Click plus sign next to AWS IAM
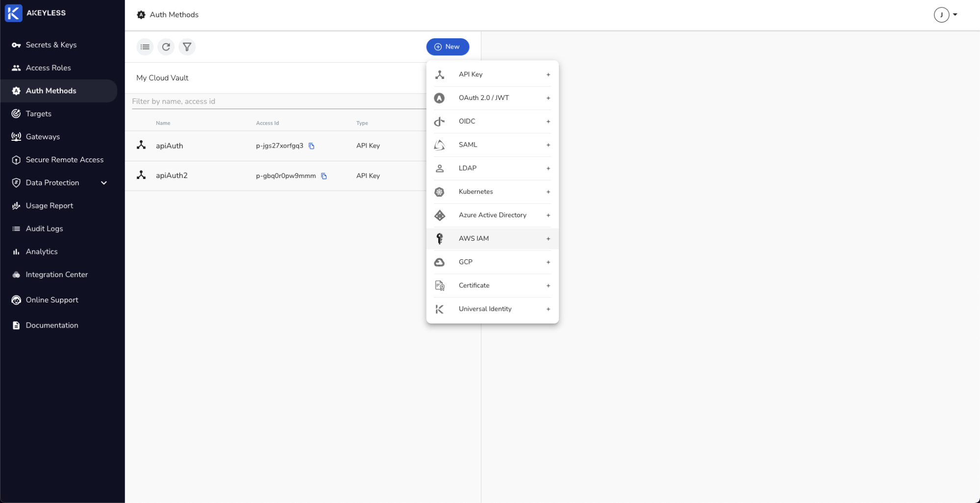 pos(548,239)
